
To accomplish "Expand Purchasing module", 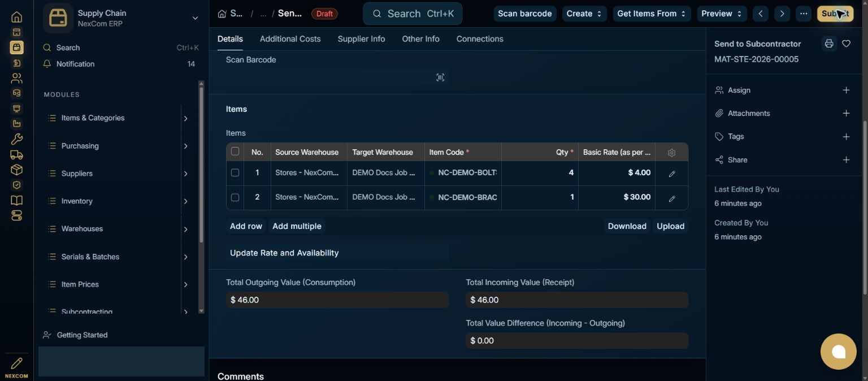I will 185,146.
